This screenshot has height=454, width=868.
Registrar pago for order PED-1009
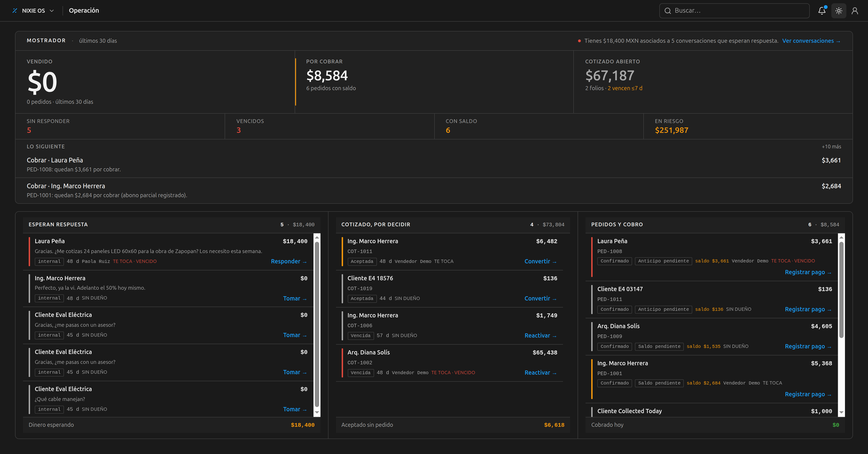click(x=808, y=346)
